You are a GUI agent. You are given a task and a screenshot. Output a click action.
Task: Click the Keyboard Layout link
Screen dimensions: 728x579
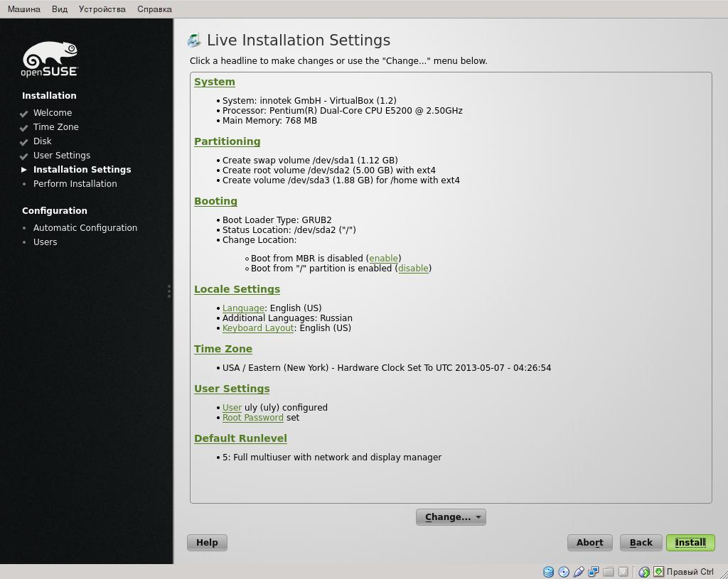point(258,328)
